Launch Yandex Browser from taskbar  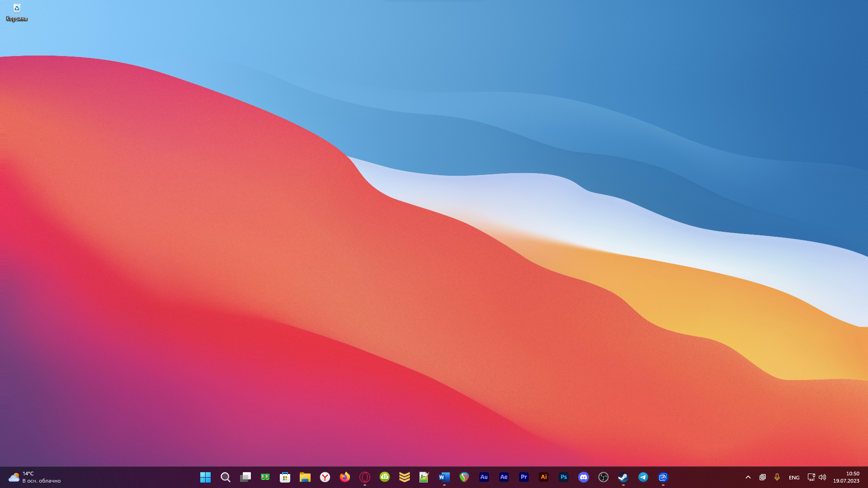click(x=325, y=477)
